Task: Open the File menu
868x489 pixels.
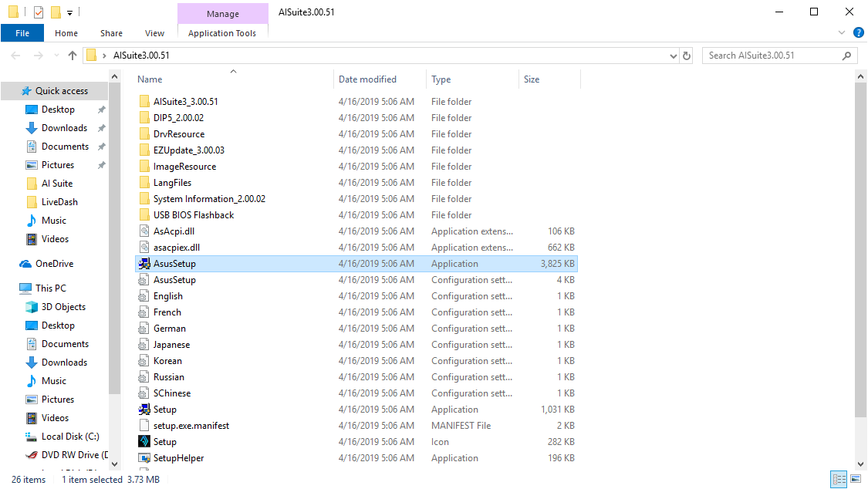Action: pos(22,33)
